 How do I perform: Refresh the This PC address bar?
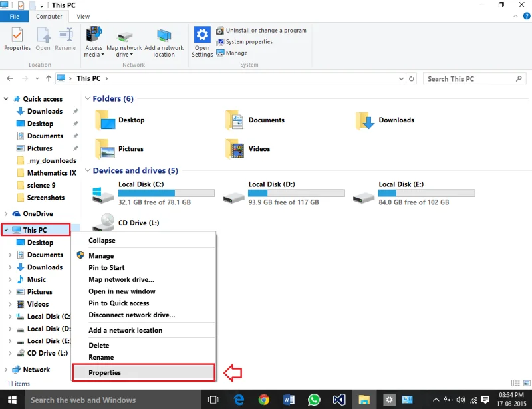(x=412, y=78)
